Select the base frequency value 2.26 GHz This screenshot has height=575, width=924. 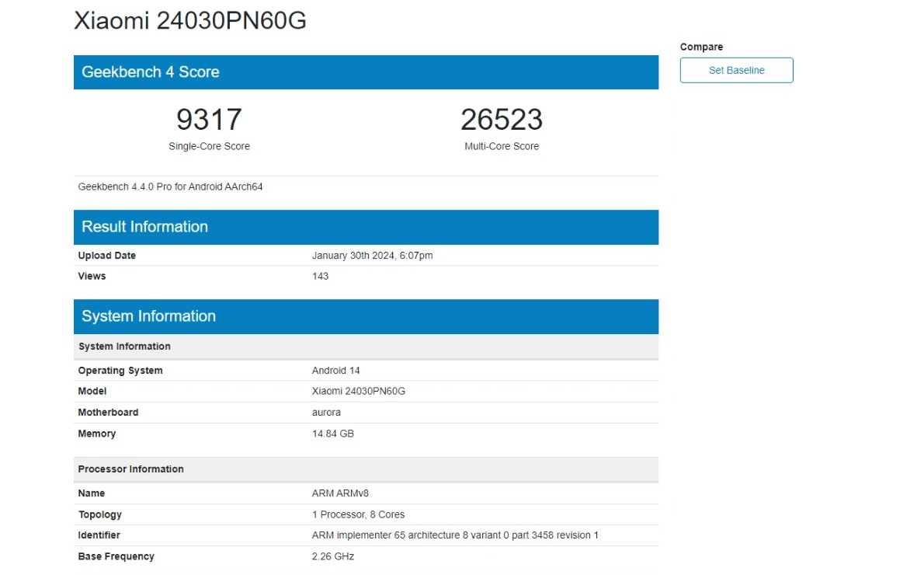[x=332, y=556]
